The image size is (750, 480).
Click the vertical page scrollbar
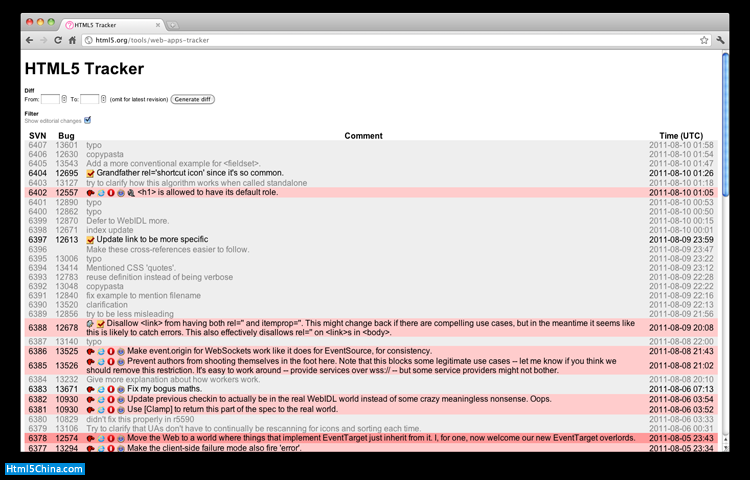coord(725,250)
